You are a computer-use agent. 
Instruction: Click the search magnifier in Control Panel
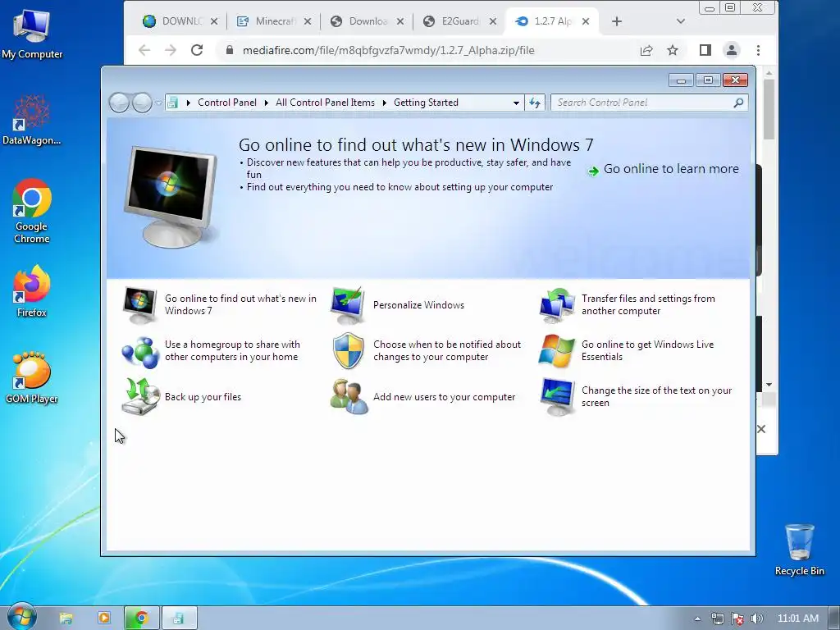point(738,103)
